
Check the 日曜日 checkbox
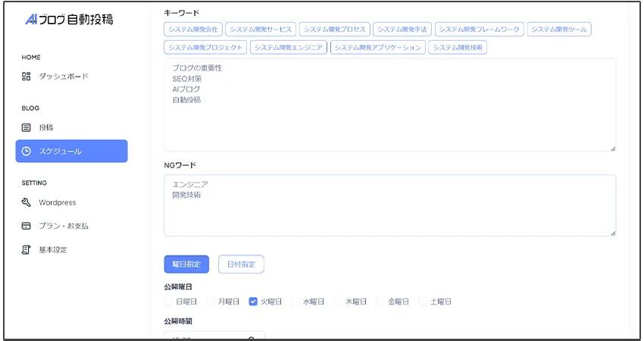click(168, 302)
